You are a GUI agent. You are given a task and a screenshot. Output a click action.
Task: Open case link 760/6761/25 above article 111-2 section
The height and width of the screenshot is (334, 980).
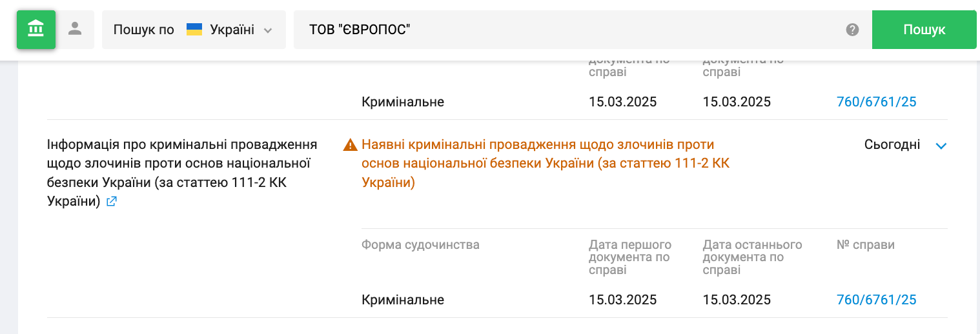pyautogui.click(x=876, y=102)
